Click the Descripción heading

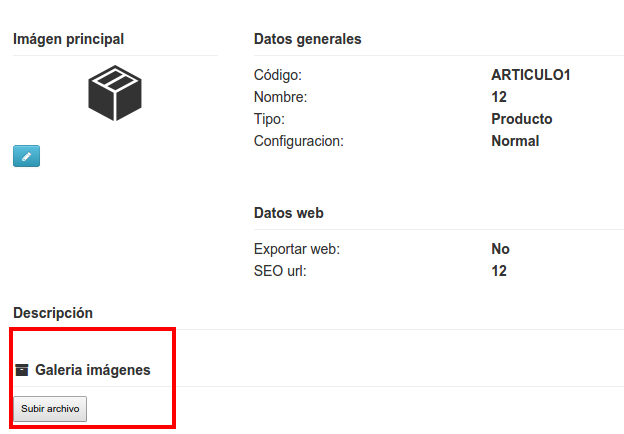53,313
